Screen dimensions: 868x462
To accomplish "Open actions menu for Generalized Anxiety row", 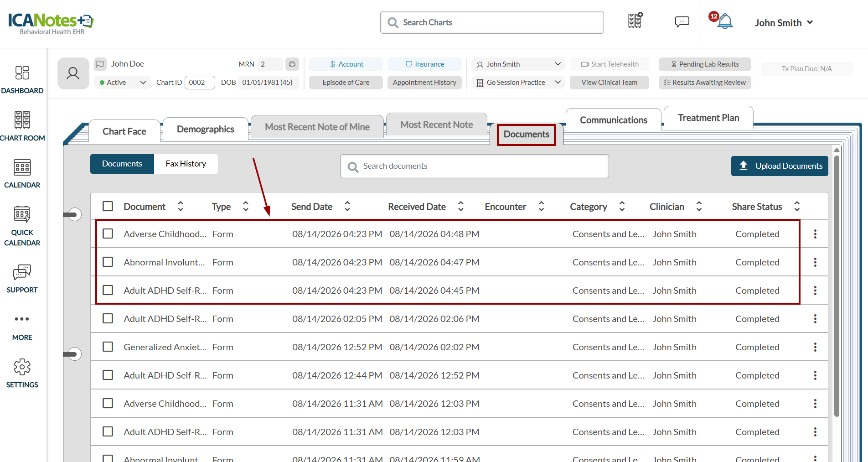I will (815, 347).
